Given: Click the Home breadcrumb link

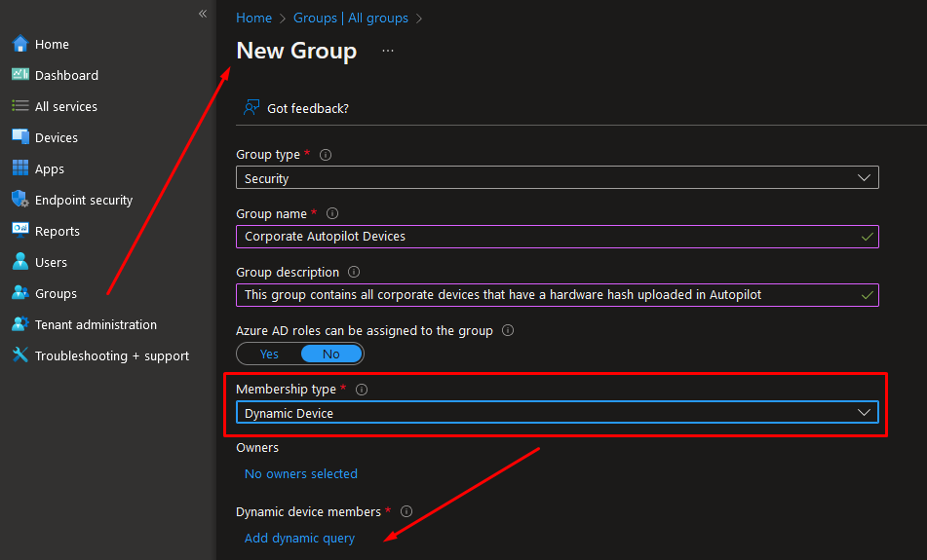Looking at the screenshot, I should pos(253,19).
